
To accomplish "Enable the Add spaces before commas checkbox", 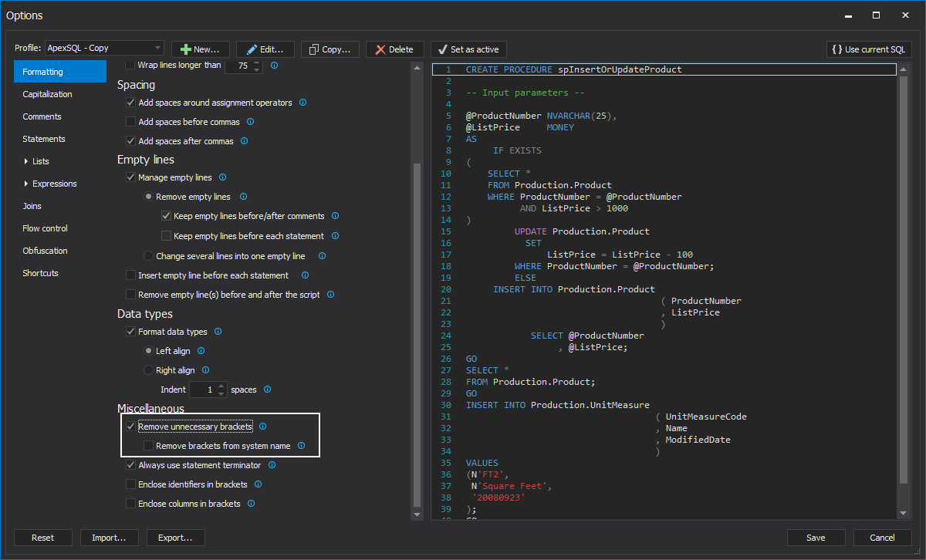I will tap(130, 121).
